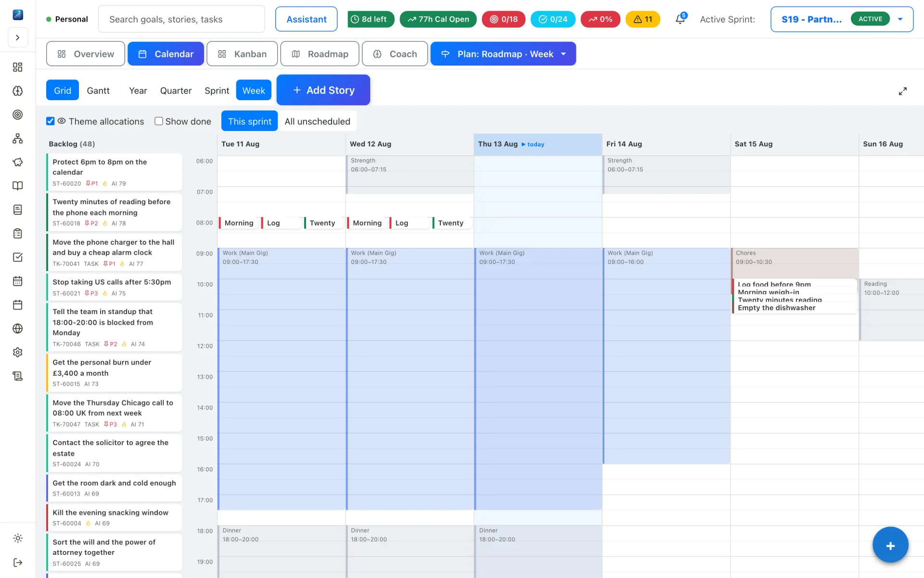Open the Calendar tab

point(166,54)
